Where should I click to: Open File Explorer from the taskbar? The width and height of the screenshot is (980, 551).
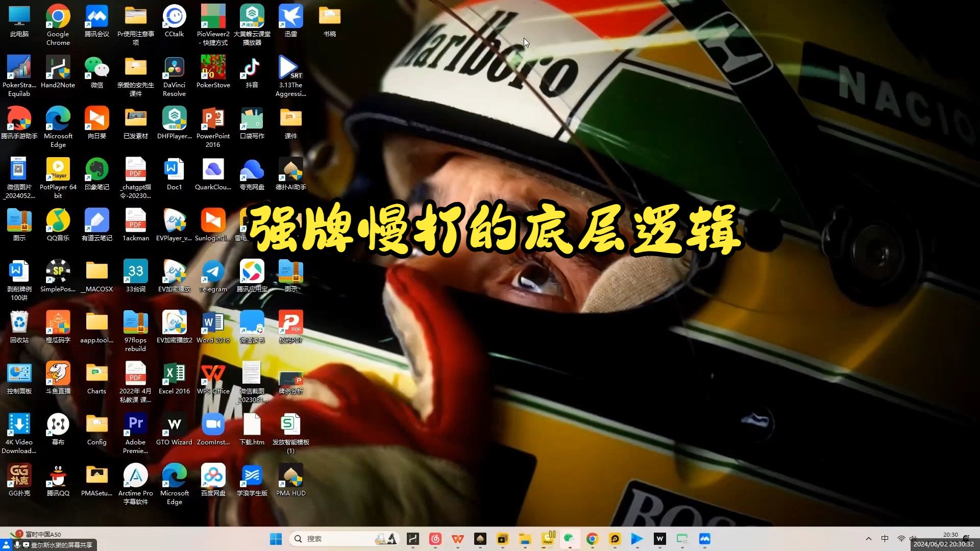(525, 539)
